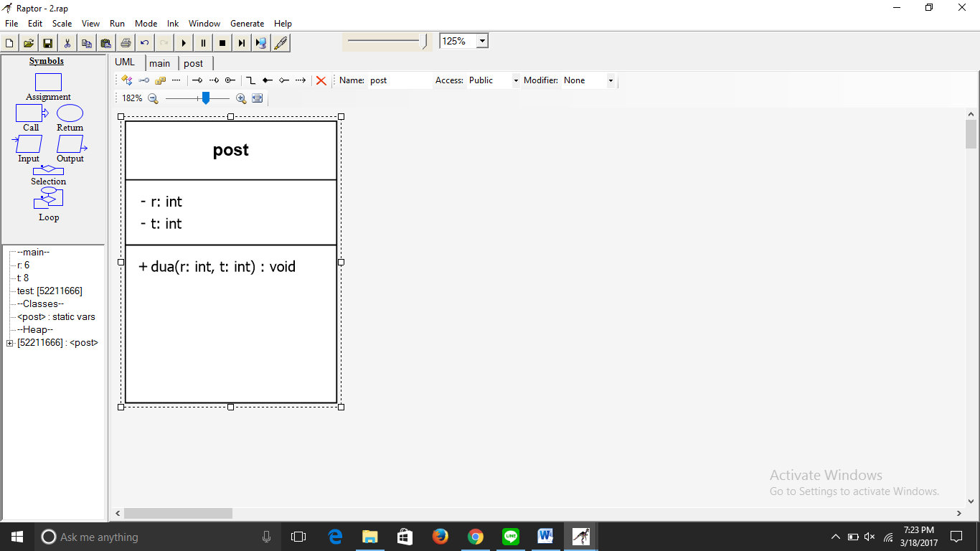Click the auto-zoom fit icon beside the zoom-in magnifier
Image resolution: width=980 pixels, height=551 pixels.
(x=258, y=98)
